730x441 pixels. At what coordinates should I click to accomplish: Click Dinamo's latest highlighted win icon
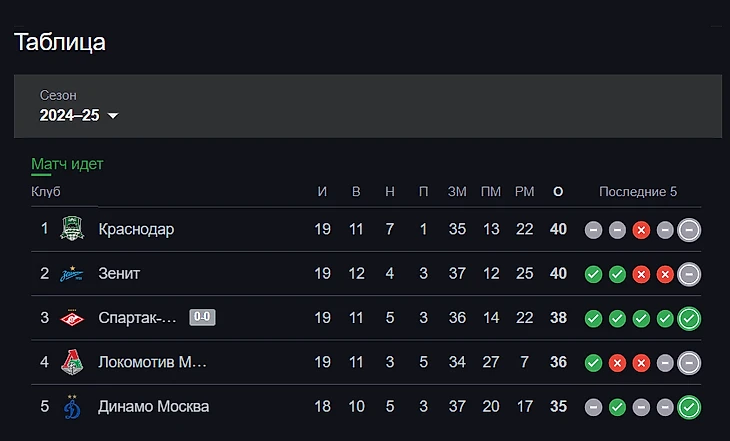coord(689,407)
